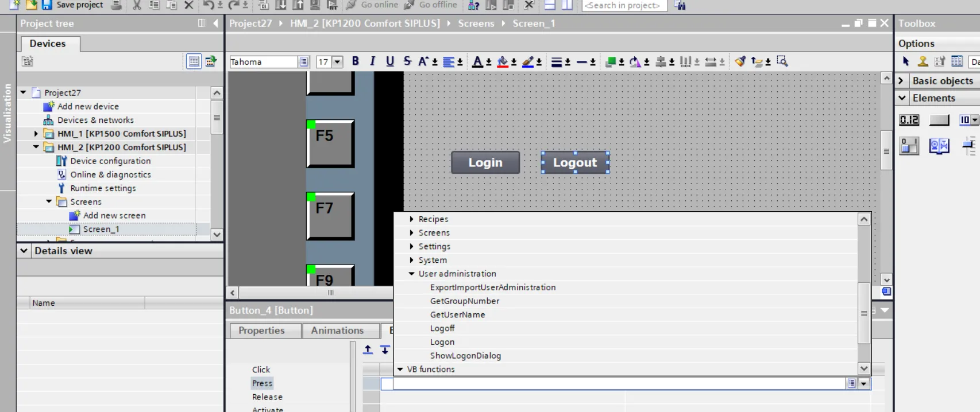
Task: Collapse the Screens folder in project tree
Action: click(x=49, y=201)
